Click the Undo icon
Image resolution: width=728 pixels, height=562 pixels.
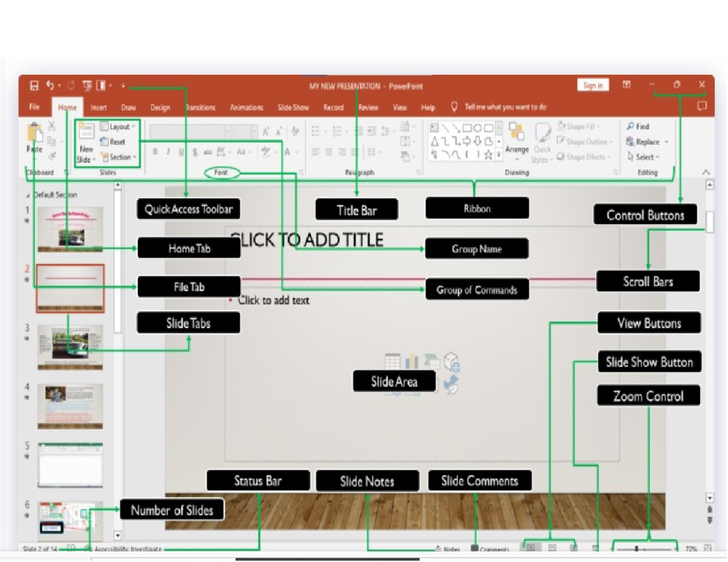pos(50,85)
